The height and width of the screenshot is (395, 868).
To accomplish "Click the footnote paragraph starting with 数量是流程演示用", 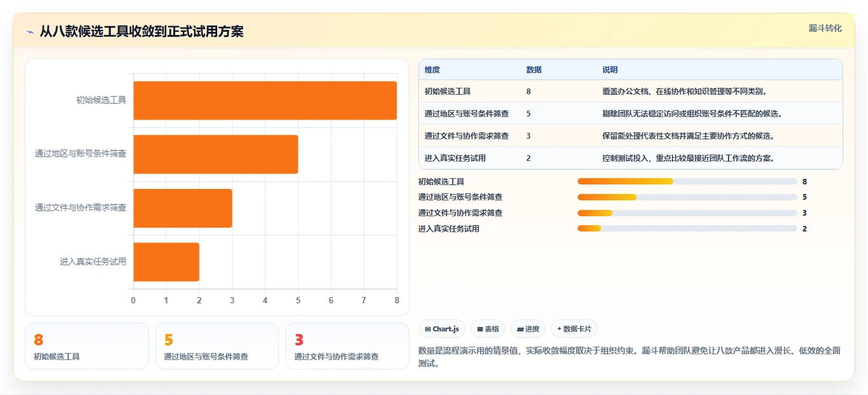I will pyautogui.click(x=630, y=357).
